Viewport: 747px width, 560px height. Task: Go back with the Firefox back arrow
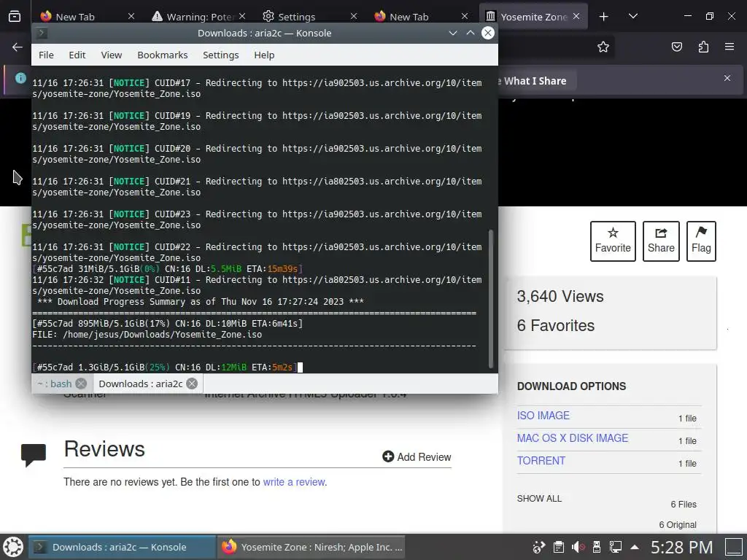click(x=18, y=47)
